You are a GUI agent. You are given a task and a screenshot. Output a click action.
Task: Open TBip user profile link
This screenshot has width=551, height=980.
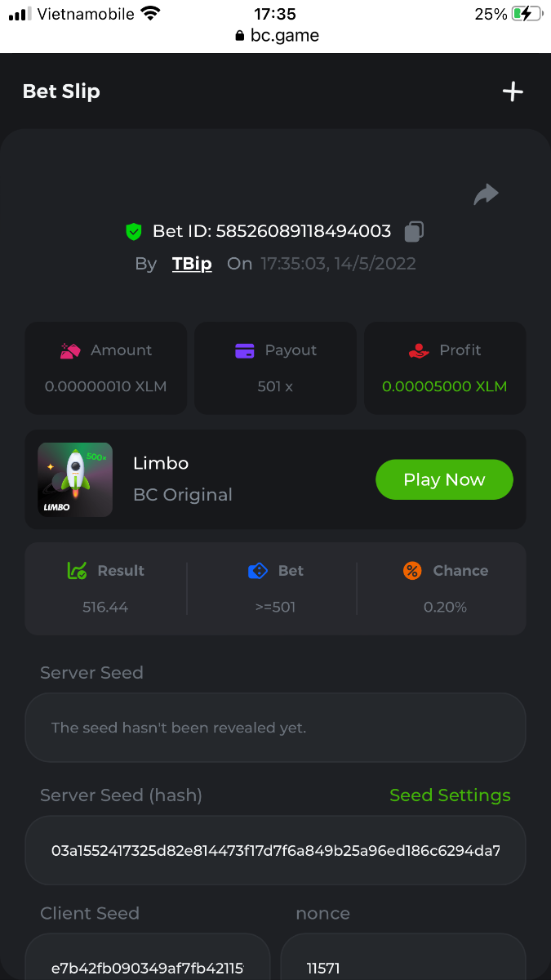point(192,264)
